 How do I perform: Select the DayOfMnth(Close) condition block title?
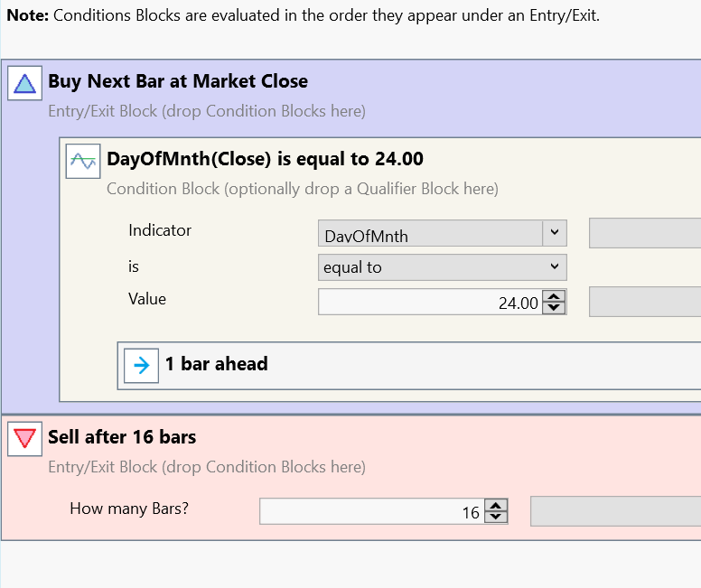pyautogui.click(x=265, y=160)
